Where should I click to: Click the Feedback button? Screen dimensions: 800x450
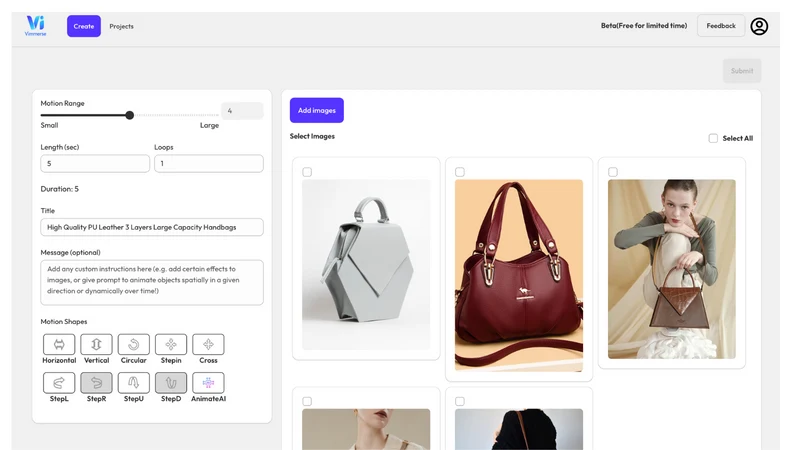(x=721, y=26)
